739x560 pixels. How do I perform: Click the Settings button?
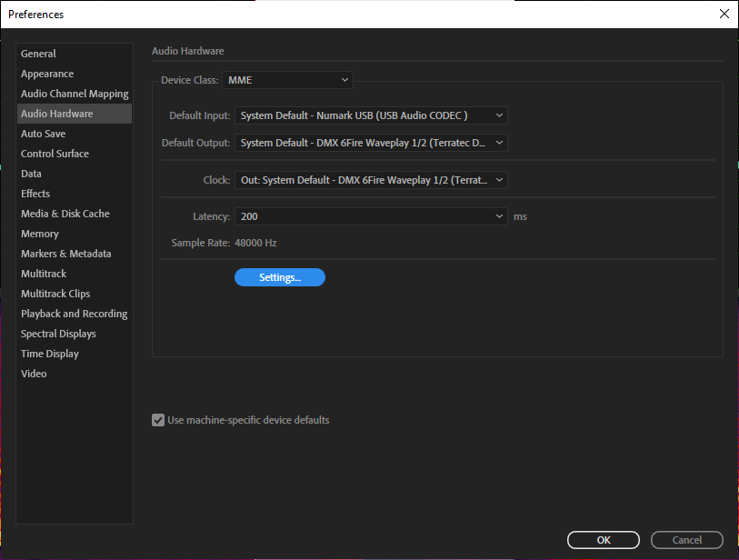pyautogui.click(x=279, y=276)
